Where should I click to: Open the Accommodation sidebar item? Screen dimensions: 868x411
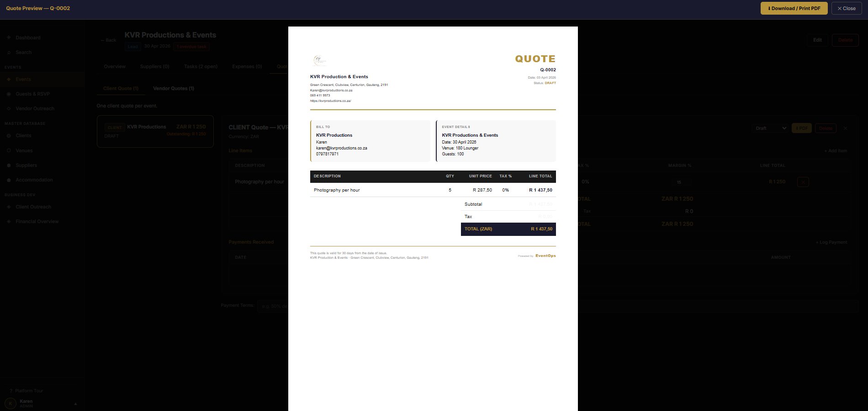(x=34, y=180)
